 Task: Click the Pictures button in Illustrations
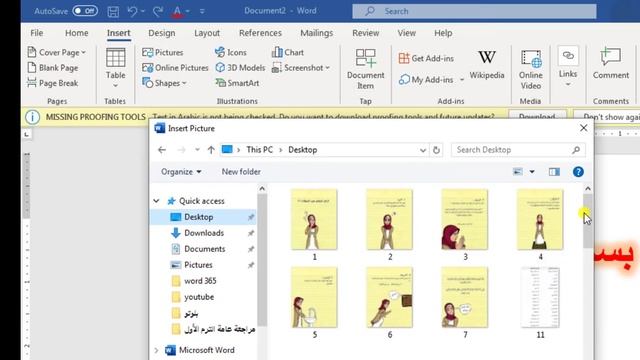coord(163,52)
